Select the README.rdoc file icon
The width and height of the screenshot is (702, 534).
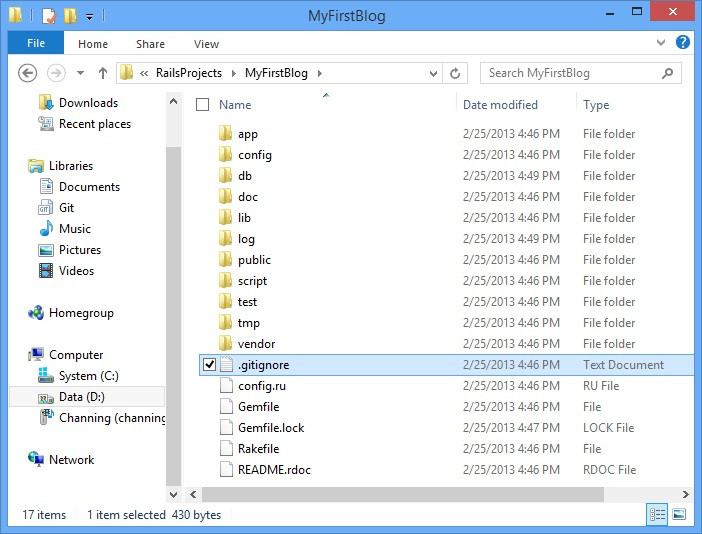tap(226, 470)
